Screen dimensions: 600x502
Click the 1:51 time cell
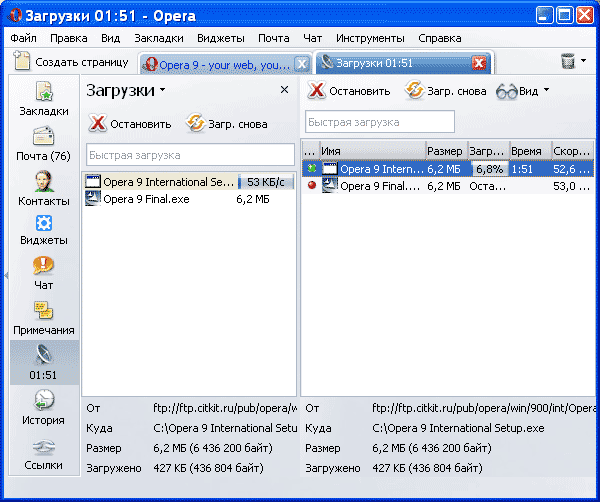(522, 169)
